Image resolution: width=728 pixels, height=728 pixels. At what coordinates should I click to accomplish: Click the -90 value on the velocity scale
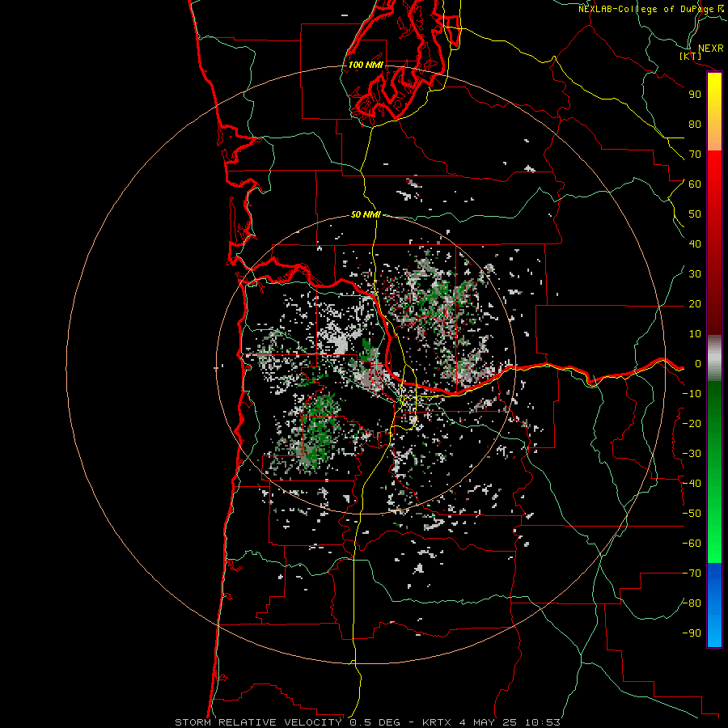[692, 633]
